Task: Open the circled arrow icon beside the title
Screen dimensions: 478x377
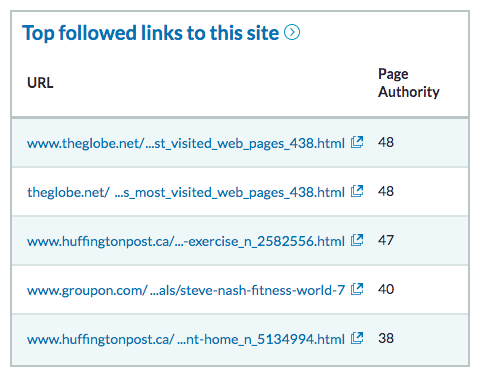Action: (x=292, y=33)
